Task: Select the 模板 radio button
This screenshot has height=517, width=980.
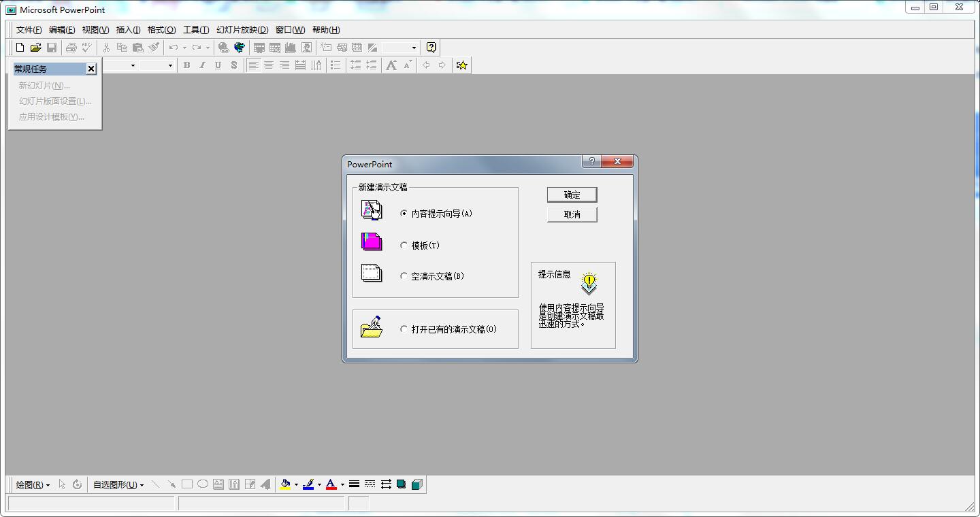Action: coord(404,246)
